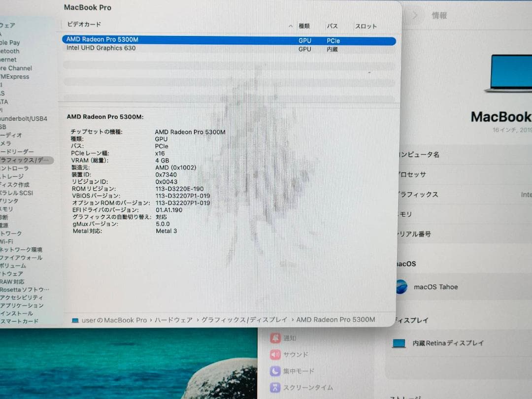Select Wi-Fi in network sidebar section

pyautogui.click(x=7, y=241)
